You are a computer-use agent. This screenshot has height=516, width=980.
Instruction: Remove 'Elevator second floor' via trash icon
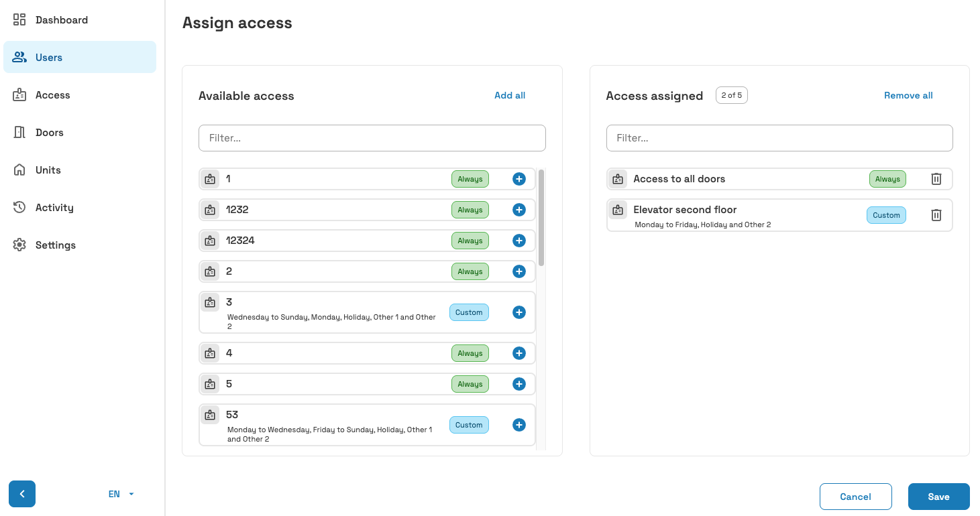point(936,215)
